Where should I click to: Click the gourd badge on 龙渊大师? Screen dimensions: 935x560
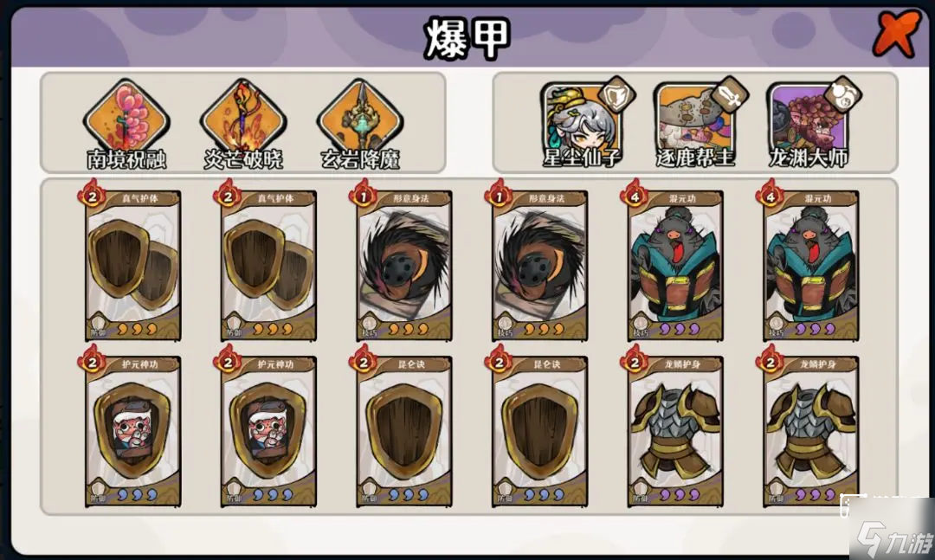tap(843, 94)
